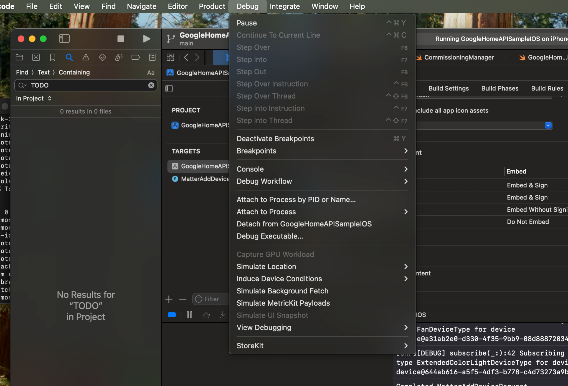Click the targets Filter field
568x386 pixels.
click(210, 299)
